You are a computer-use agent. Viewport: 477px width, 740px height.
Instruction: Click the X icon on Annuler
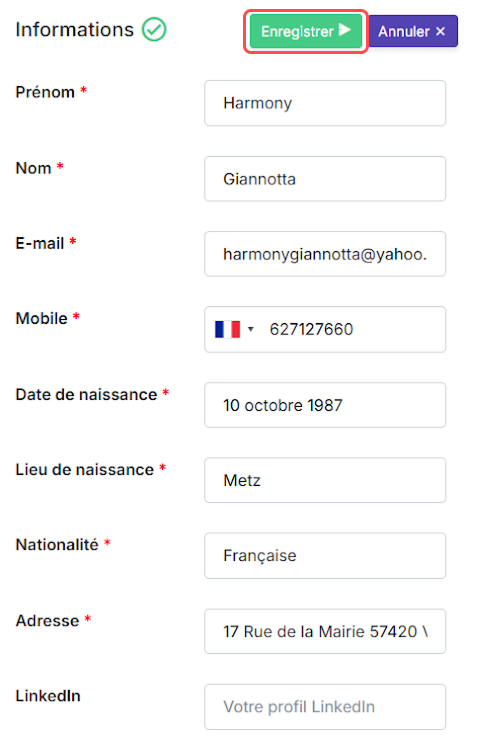point(440,32)
